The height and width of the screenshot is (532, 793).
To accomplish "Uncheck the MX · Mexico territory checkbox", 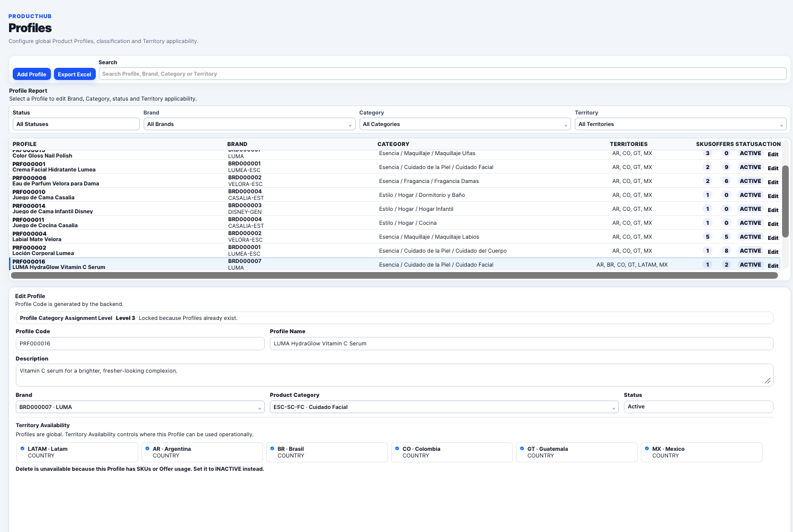I will [647, 448].
